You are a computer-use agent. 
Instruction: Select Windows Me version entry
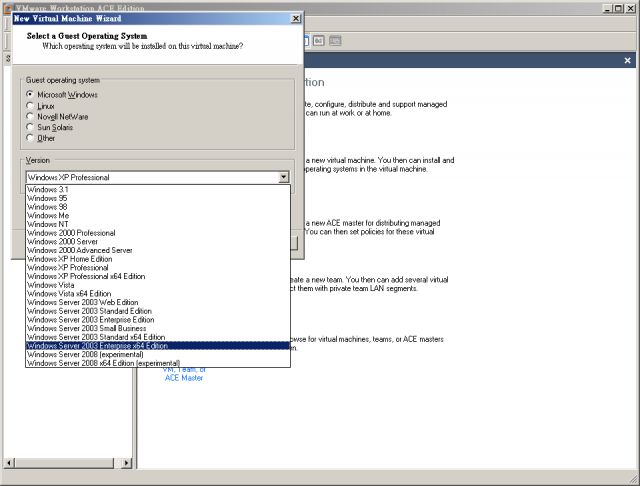(x=158, y=215)
